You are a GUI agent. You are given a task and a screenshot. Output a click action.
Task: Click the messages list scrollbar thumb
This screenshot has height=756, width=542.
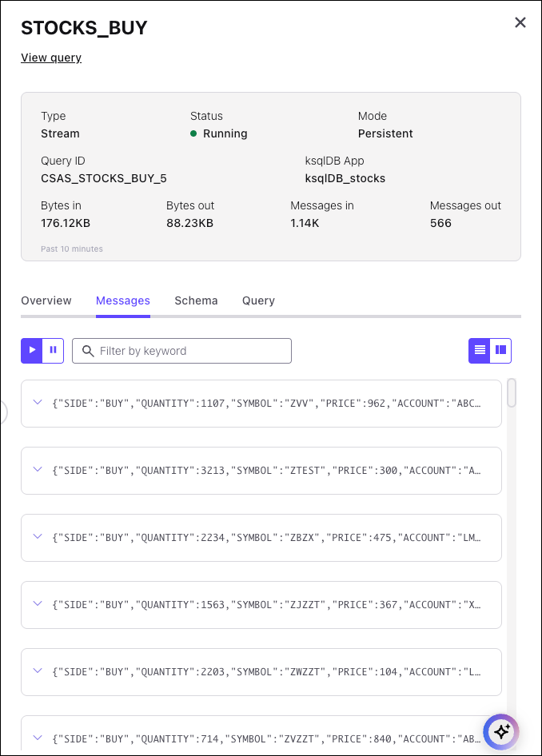(x=512, y=392)
